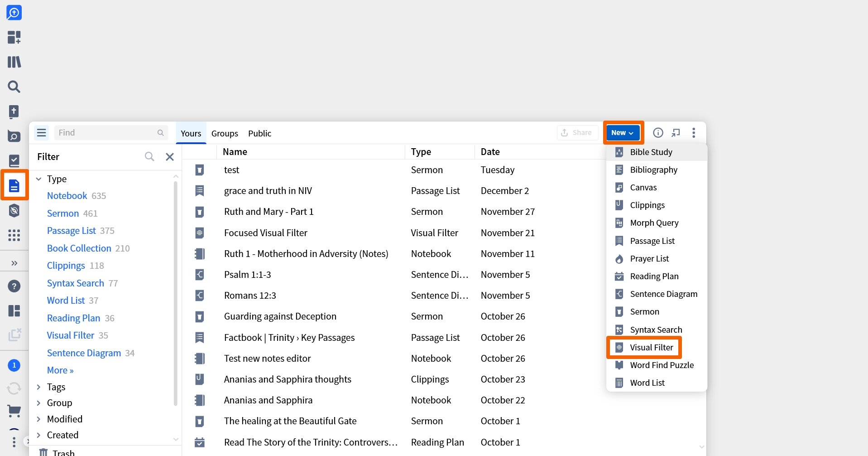Click More to show additional document types
This screenshot has height=456, width=868.
(x=60, y=370)
